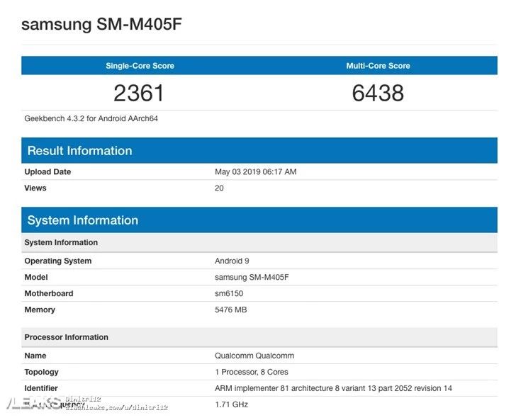Click the samsung SM-M405F page title
This screenshot has width=516, height=420.
(101, 24)
